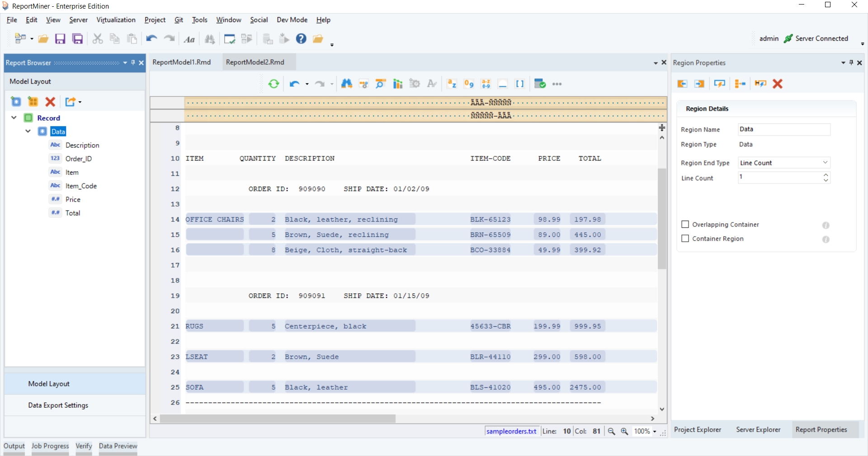Click the red delete icon in Model Layout

(x=50, y=102)
